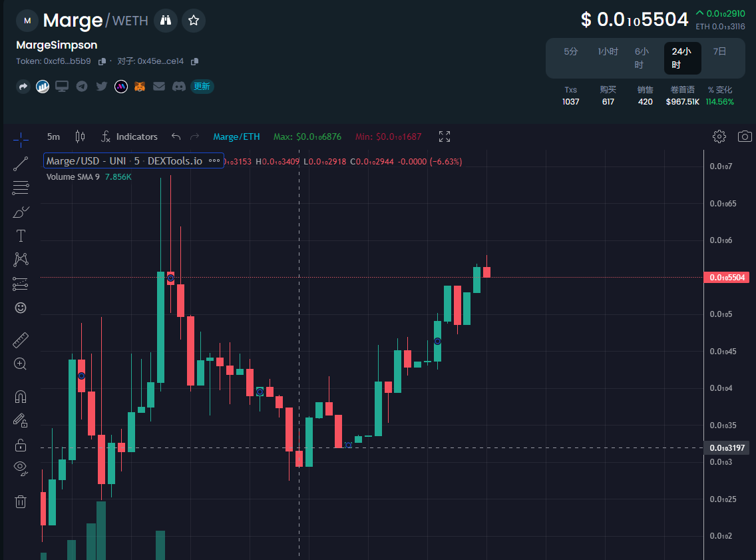
Task: Select the forecast and measurement tools icon
Action: (x=21, y=284)
